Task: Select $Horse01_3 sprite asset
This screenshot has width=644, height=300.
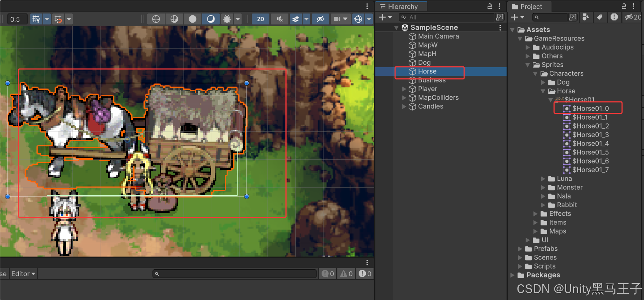Action: 590,135
